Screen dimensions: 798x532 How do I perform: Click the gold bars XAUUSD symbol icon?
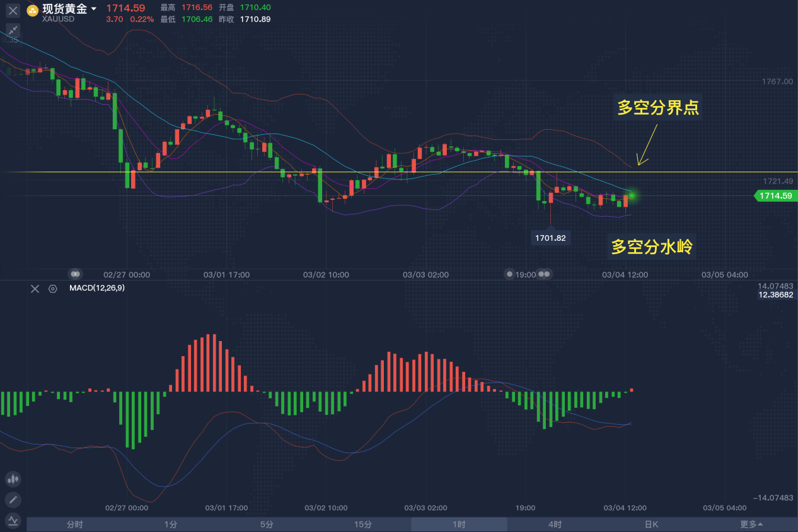[32, 9]
